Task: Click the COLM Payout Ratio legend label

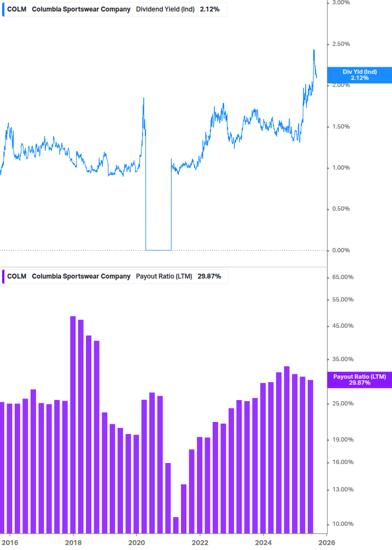Action: 115,276
